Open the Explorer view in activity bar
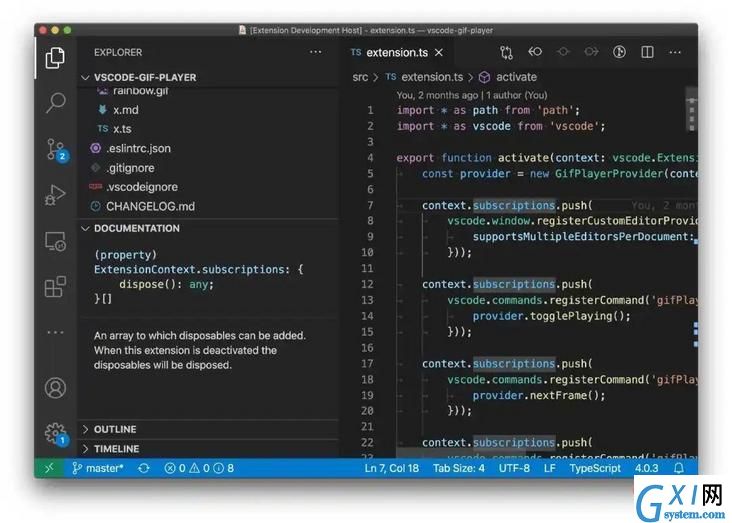This screenshot has height=523, width=732. [x=55, y=58]
